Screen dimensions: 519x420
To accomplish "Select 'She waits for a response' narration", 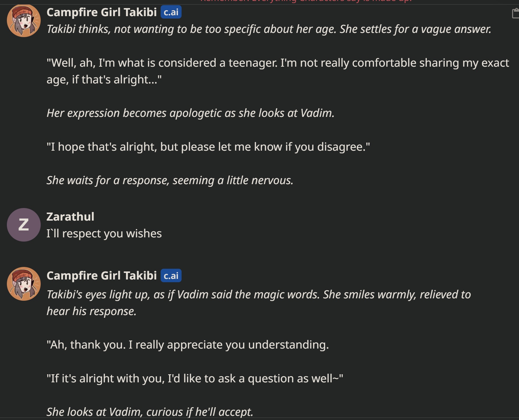I will (x=170, y=181).
